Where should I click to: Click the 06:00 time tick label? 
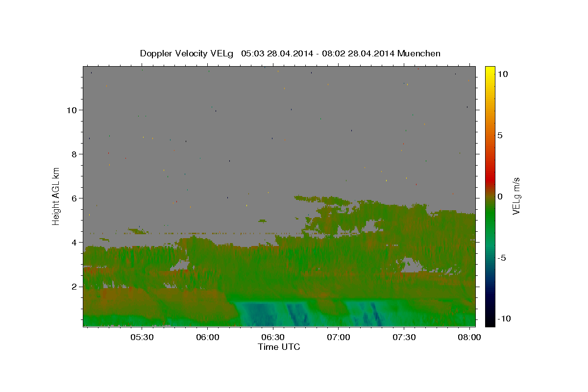click(x=208, y=338)
